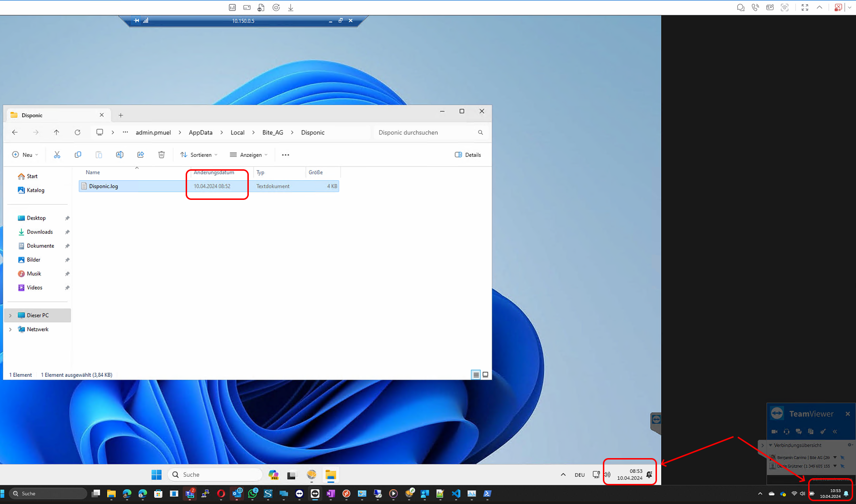Show hidden tray icons on remote taskbar
The height and width of the screenshot is (504, 856).
[563, 474]
